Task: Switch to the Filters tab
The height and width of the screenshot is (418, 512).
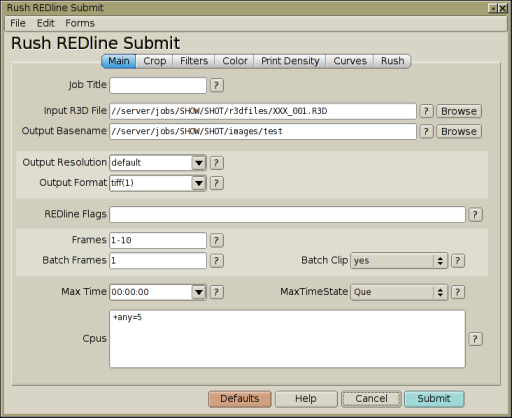Action: coord(194,61)
